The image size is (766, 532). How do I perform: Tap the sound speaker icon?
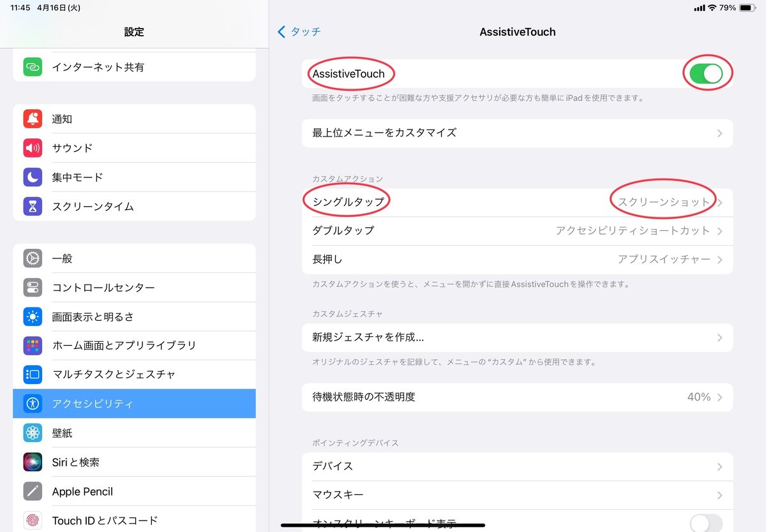click(x=33, y=148)
